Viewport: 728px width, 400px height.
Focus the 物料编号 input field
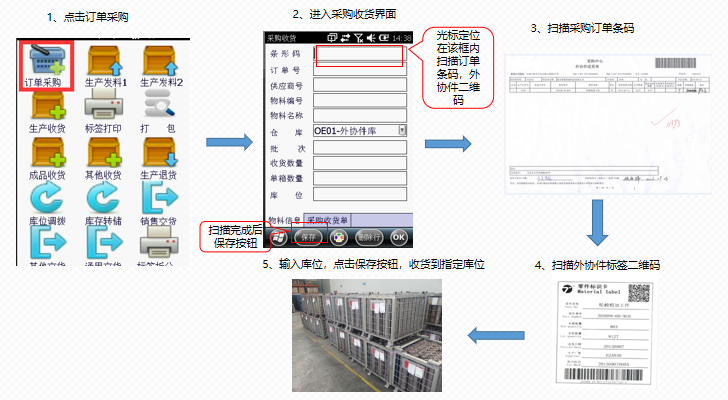coord(360,100)
